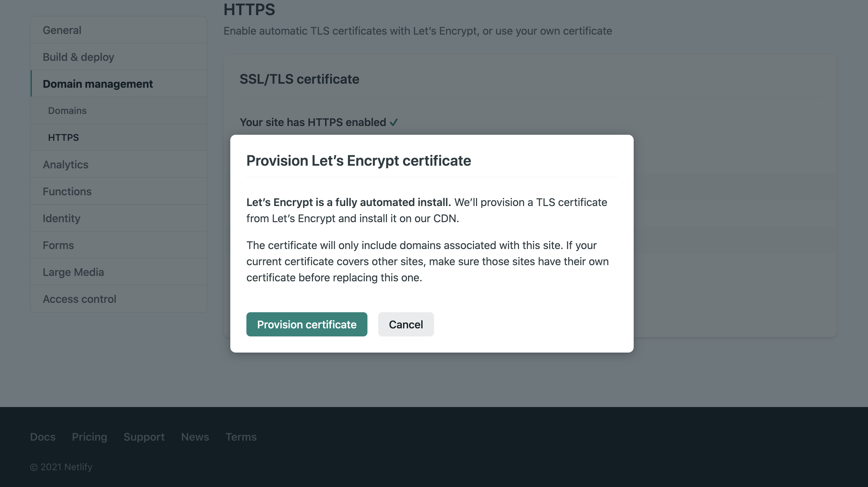Open the Support footer link
The height and width of the screenshot is (487, 868).
click(144, 437)
